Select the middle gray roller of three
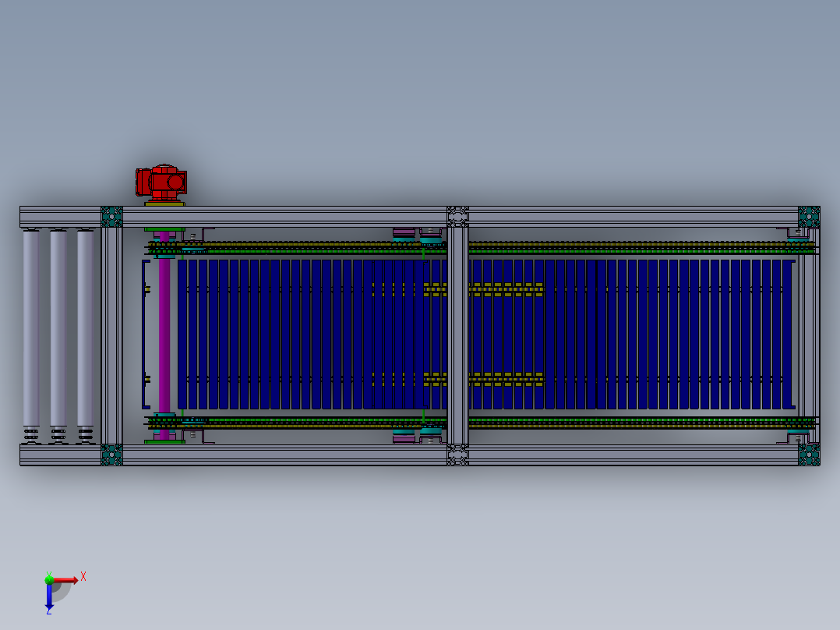840x630 pixels. tap(58, 335)
